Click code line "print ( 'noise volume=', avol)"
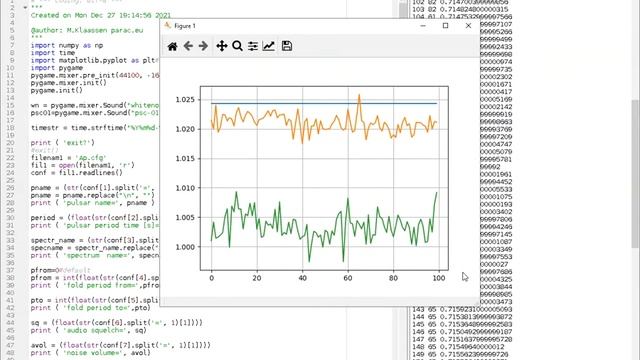 (91, 353)
